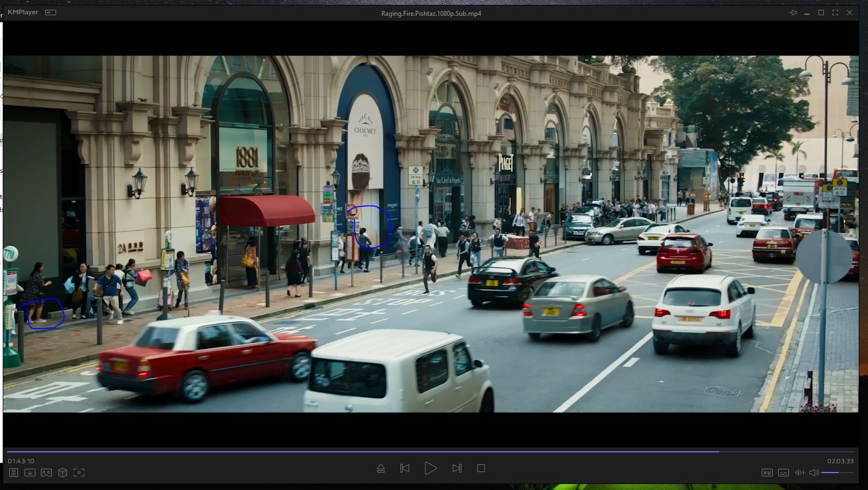Skip to the previous track
This screenshot has height=490, width=868.
[x=405, y=468]
